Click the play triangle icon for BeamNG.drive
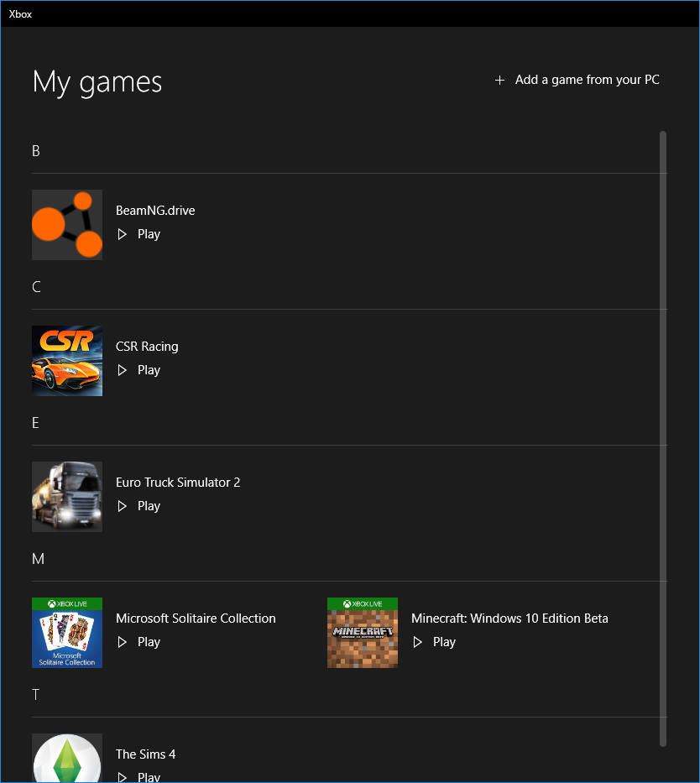This screenshot has width=700, height=783. [x=122, y=234]
